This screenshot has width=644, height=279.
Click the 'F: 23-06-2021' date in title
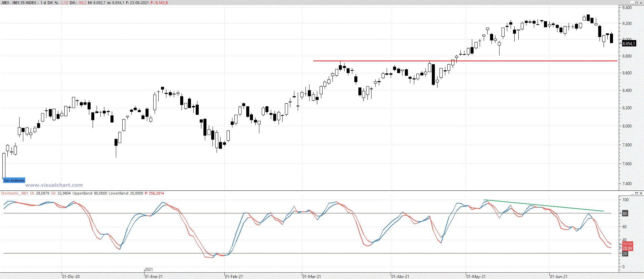pos(137,3)
